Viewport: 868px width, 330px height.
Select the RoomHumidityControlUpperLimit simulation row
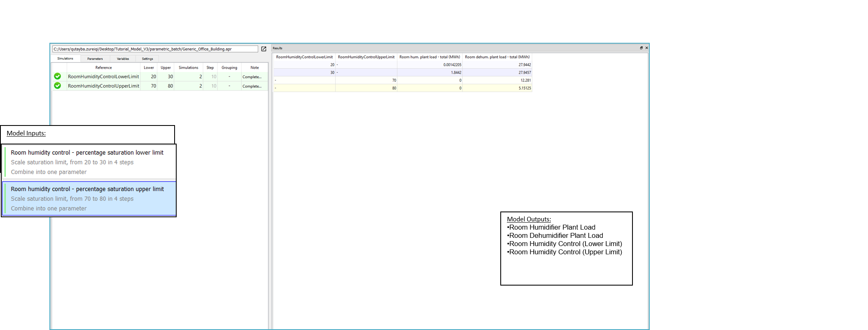pyautogui.click(x=103, y=86)
